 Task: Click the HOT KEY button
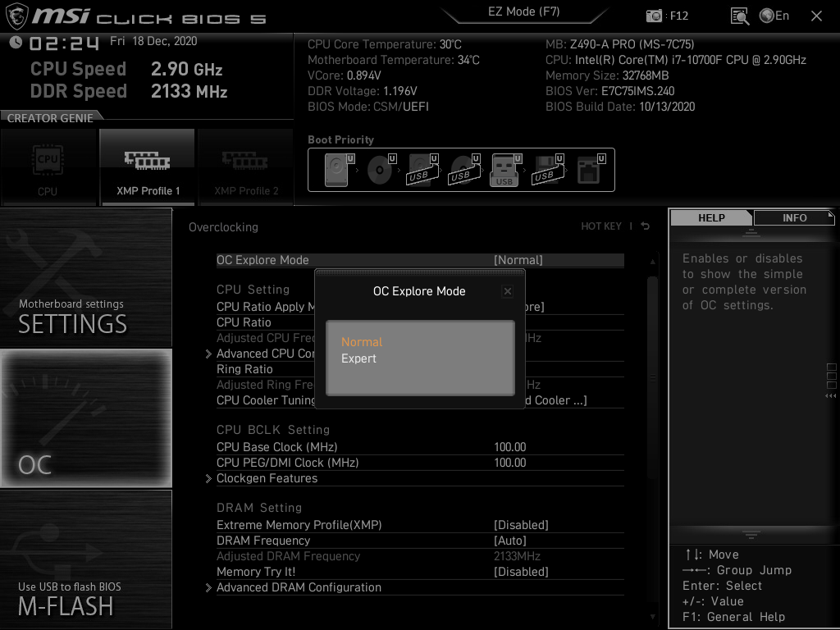click(601, 226)
